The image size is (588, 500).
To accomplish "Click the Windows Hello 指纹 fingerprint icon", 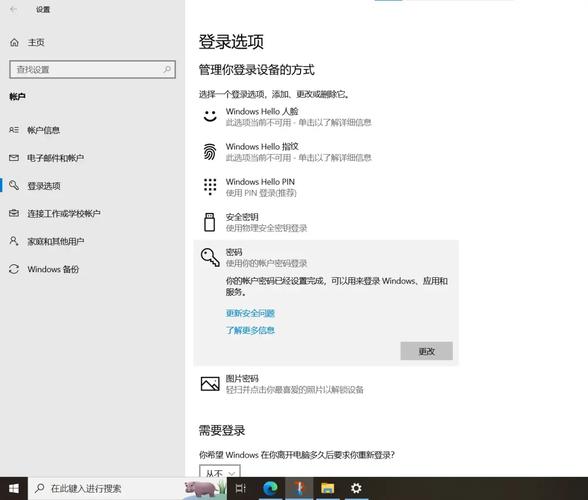I will [210, 152].
